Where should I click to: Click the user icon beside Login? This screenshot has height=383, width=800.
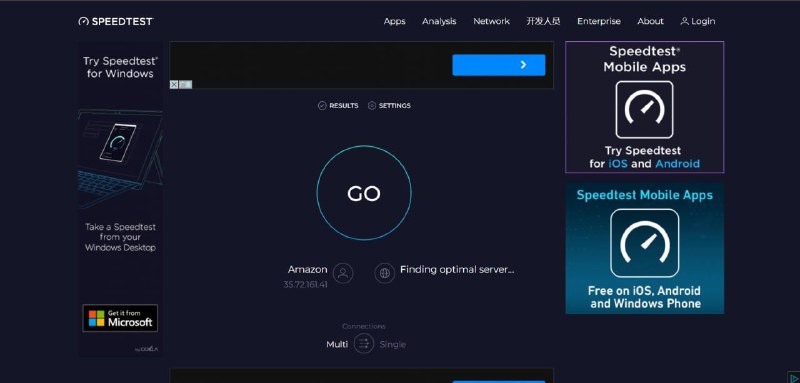(685, 21)
